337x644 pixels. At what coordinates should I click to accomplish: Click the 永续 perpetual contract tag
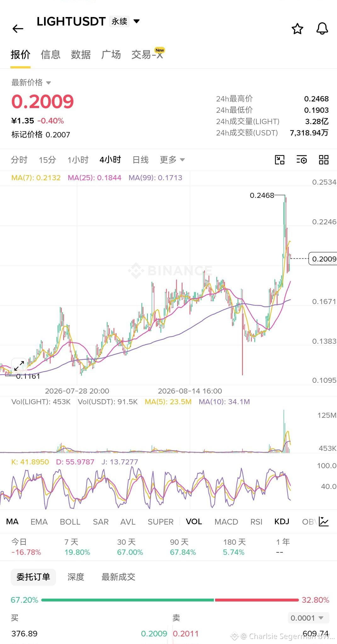coord(119,21)
